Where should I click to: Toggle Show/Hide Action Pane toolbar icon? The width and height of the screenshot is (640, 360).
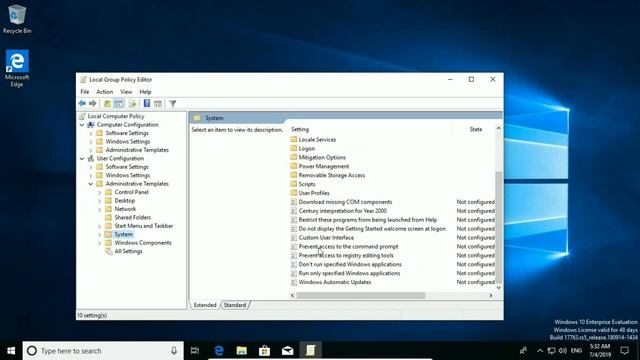(x=158, y=104)
